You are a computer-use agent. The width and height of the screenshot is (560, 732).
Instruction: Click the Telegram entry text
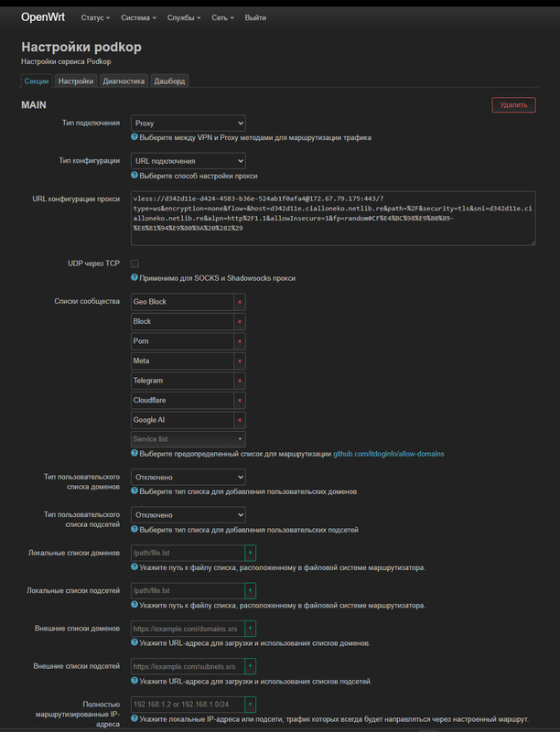pyautogui.click(x=148, y=381)
